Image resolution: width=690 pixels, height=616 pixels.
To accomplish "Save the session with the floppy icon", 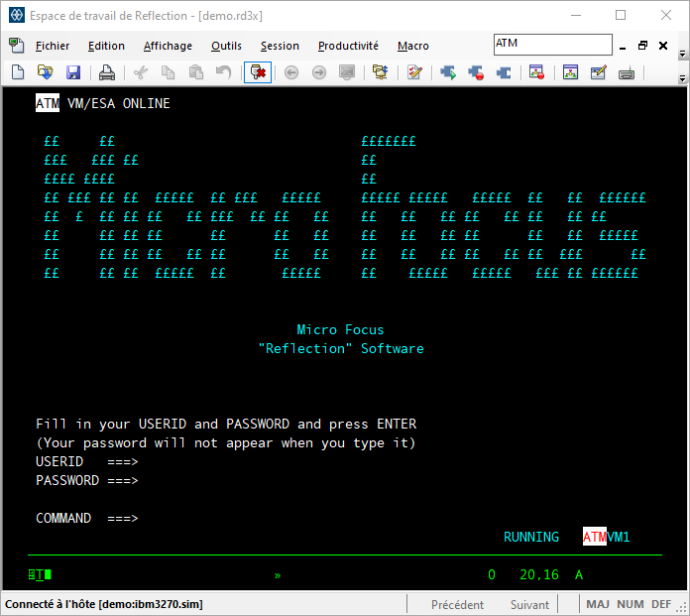I will point(73,72).
